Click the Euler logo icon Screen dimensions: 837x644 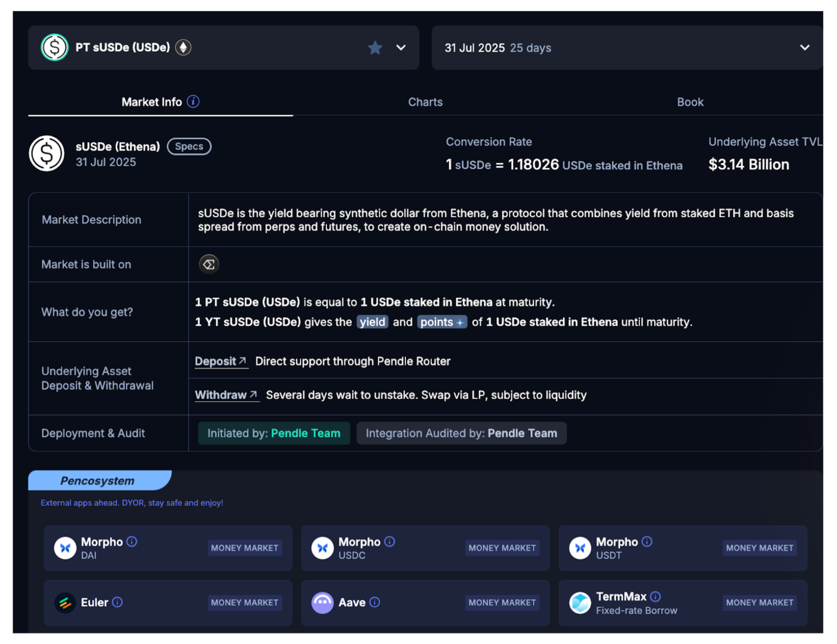pos(65,603)
